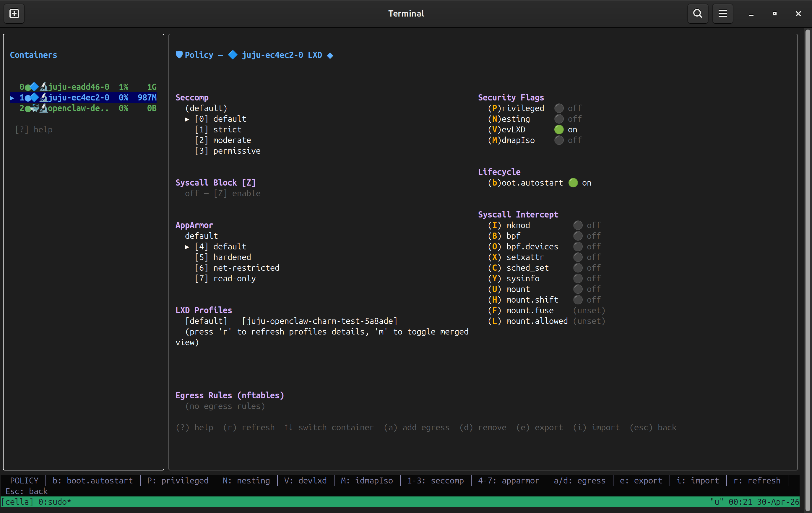Click 'b: boot.autostart' in status bar

tap(93, 480)
